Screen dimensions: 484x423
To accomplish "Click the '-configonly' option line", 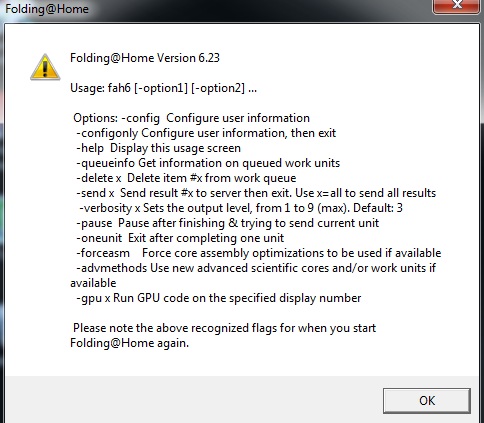I will pyautogui.click(x=206, y=133).
